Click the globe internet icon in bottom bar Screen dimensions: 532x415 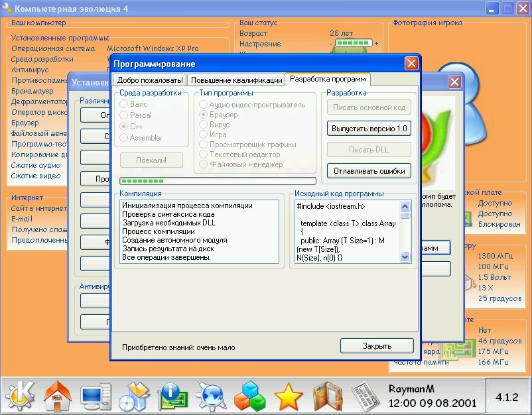click(x=211, y=396)
